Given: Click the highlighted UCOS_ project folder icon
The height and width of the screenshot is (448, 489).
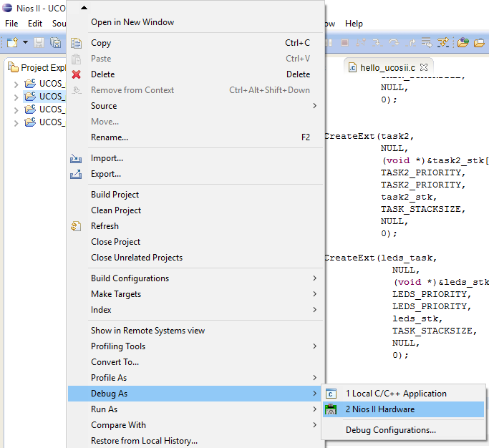Looking at the screenshot, I should [x=30, y=97].
